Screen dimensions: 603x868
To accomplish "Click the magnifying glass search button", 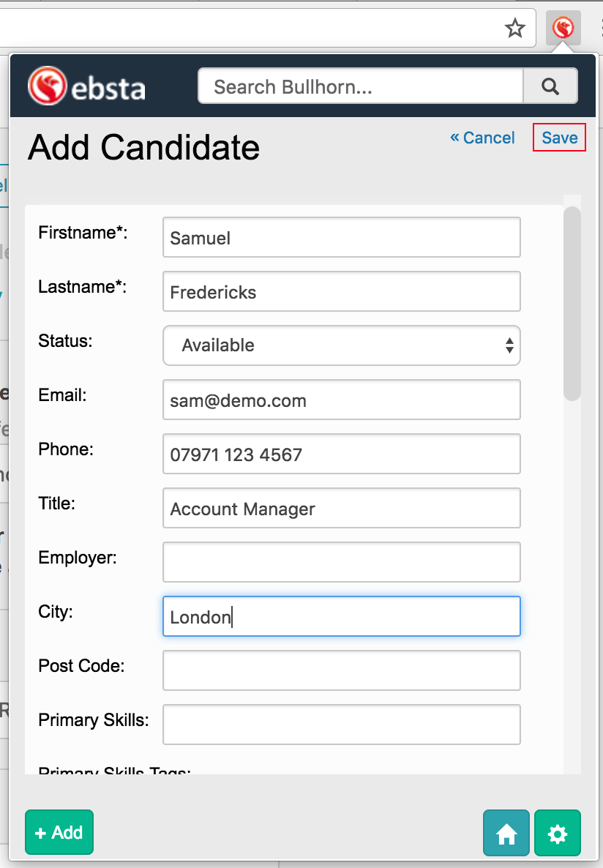I will coord(550,86).
